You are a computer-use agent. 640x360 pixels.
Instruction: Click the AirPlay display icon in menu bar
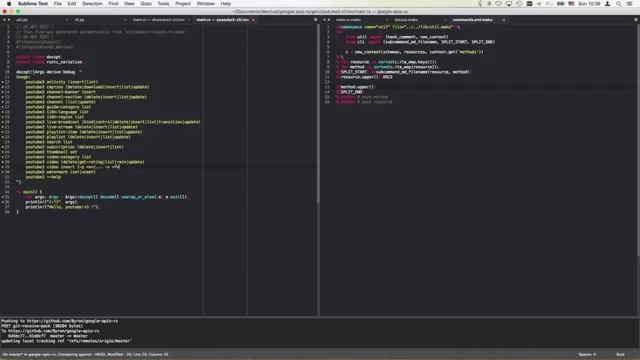click(509, 4)
